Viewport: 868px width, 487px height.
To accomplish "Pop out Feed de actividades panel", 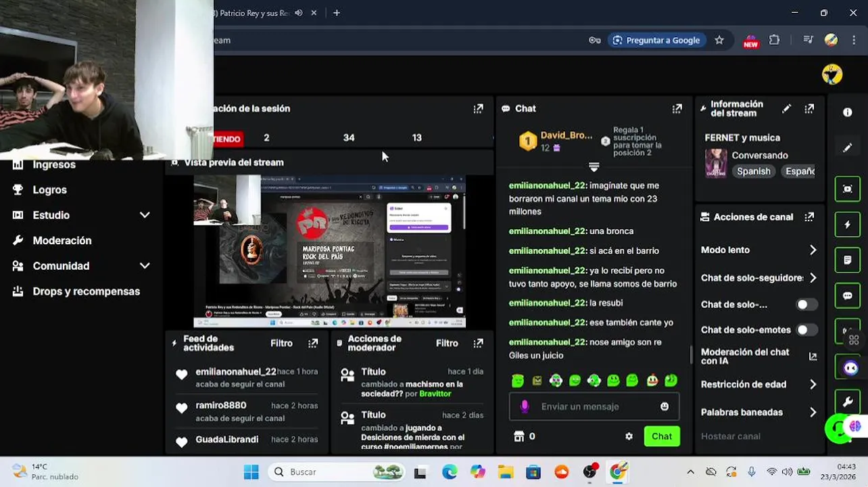I will [x=313, y=343].
